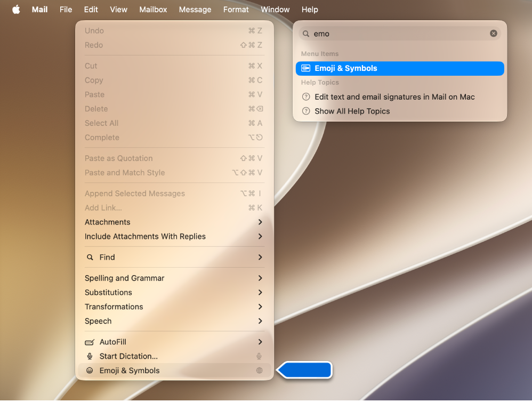Click the globe shortcut icon for Emoji & Symbols

(259, 371)
